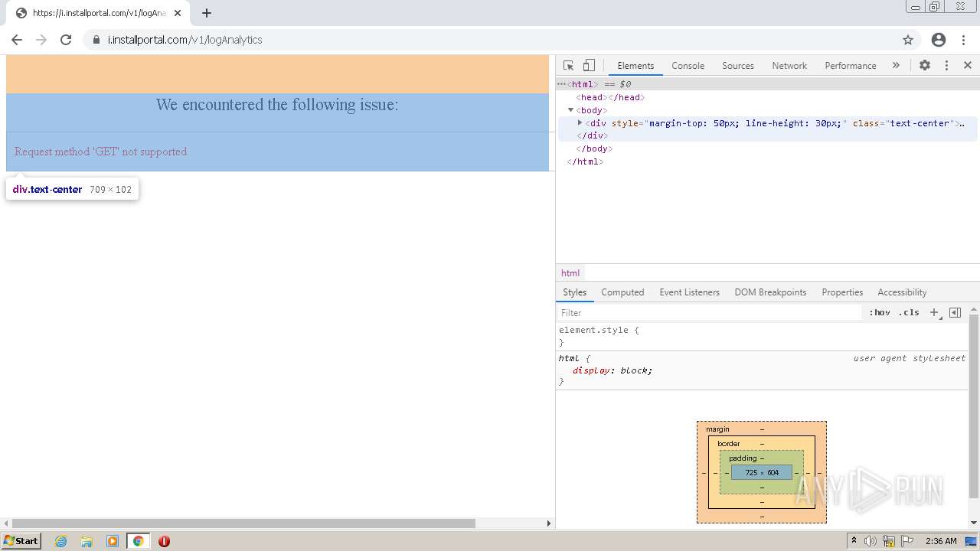This screenshot has width=980, height=551.
Task: Select the html root element row
Action: 768,84
